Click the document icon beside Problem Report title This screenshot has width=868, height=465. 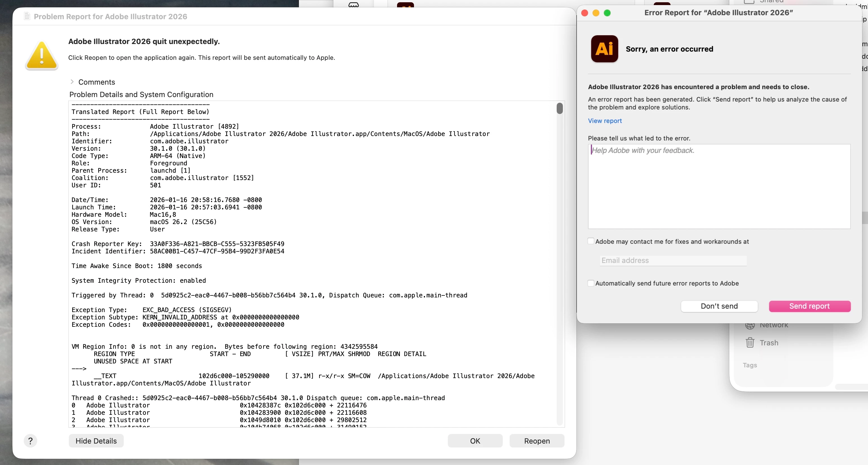click(27, 16)
